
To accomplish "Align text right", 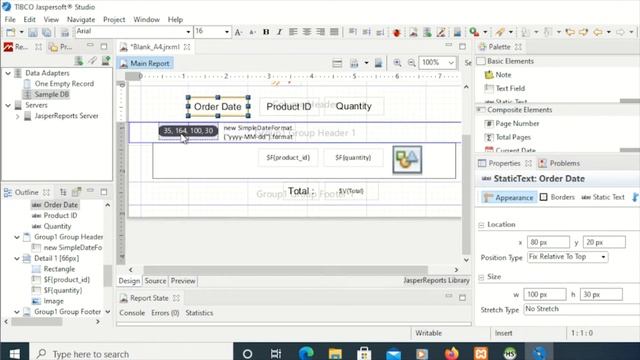I will click(321, 32).
